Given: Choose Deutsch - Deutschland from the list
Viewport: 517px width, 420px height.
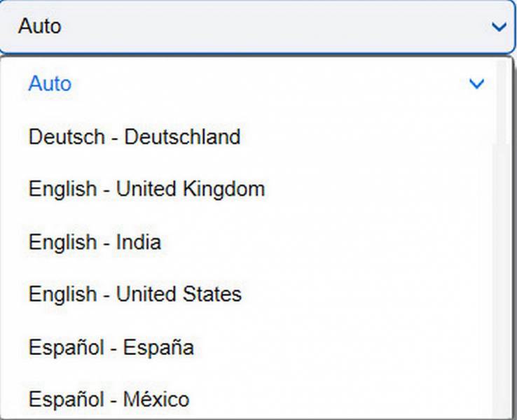Looking at the screenshot, I should coord(134,136).
